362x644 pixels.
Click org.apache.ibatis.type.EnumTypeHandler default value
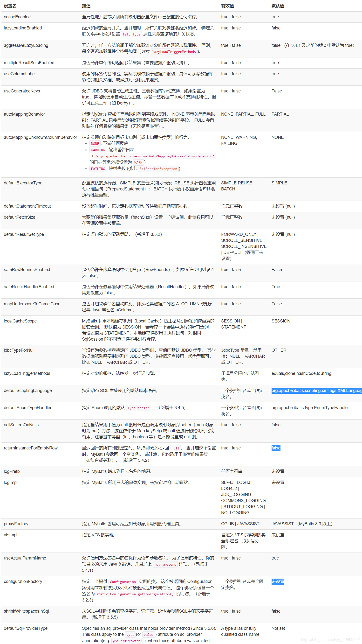pyautogui.click(x=310, y=408)
